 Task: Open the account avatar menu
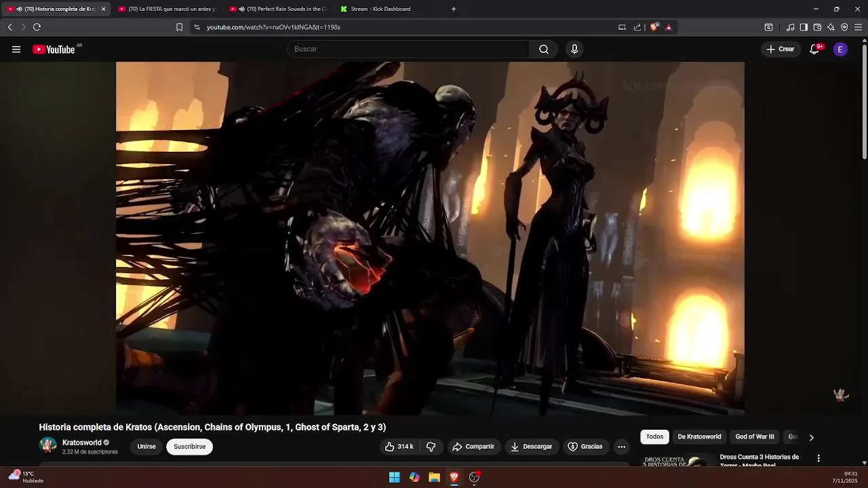[x=840, y=49]
